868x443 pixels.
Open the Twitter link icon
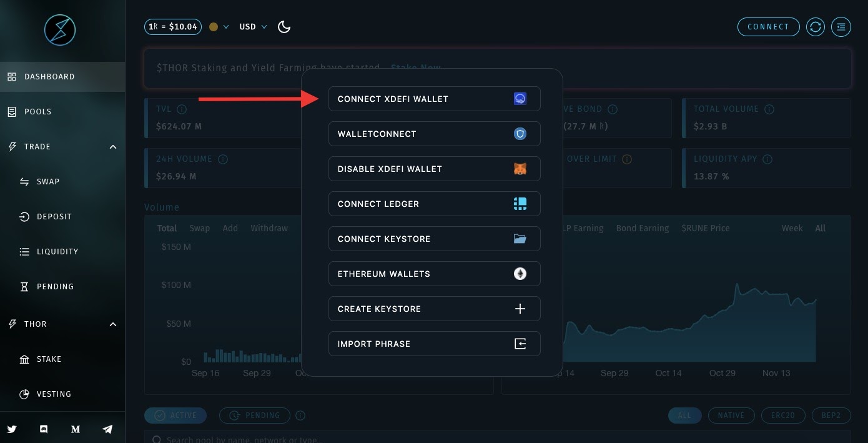[x=12, y=429]
